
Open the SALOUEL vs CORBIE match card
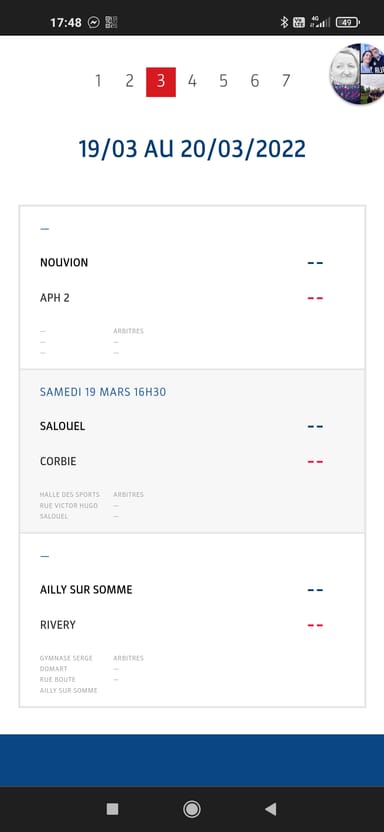(192, 451)
